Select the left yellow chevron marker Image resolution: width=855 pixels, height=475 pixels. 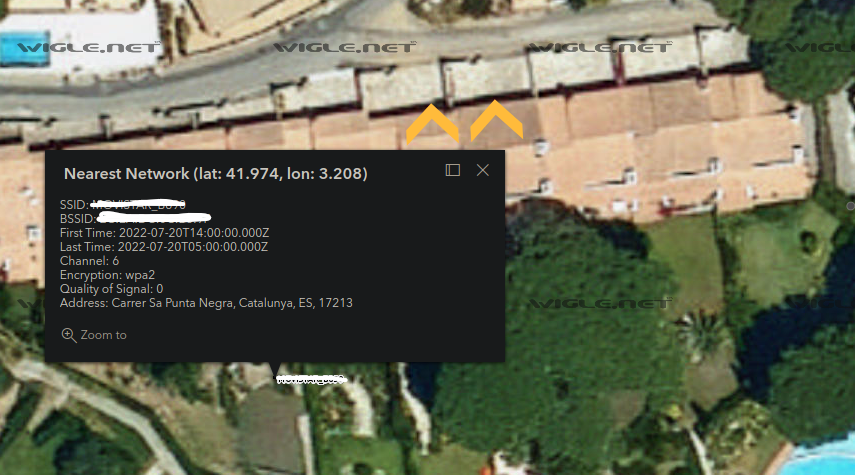click(432, 124)
